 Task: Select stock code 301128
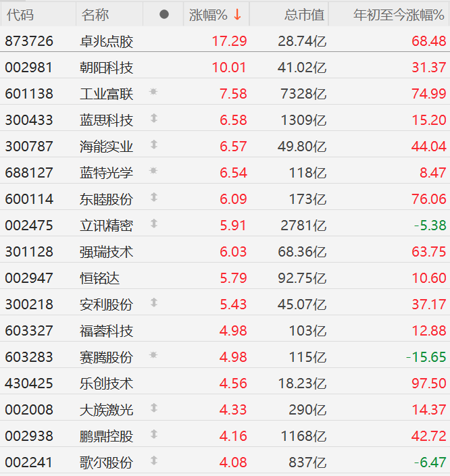[29, 252]
